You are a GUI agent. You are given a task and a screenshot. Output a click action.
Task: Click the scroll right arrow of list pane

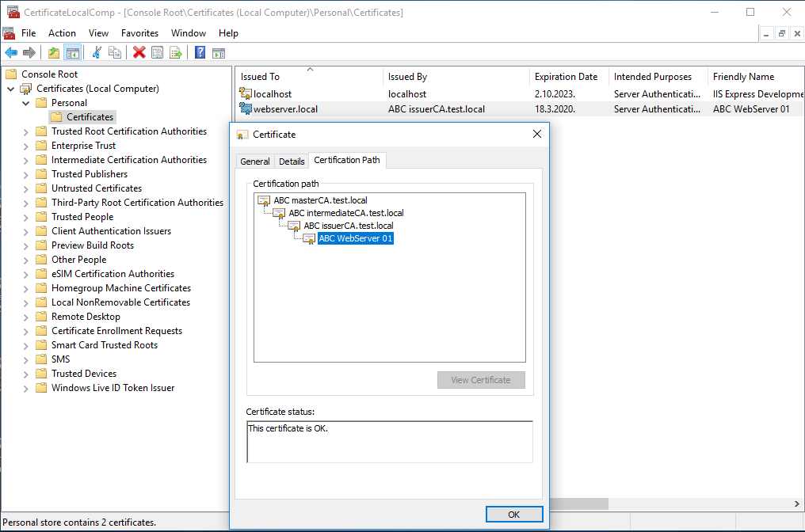pyautogui.click(x=797, y=503)
